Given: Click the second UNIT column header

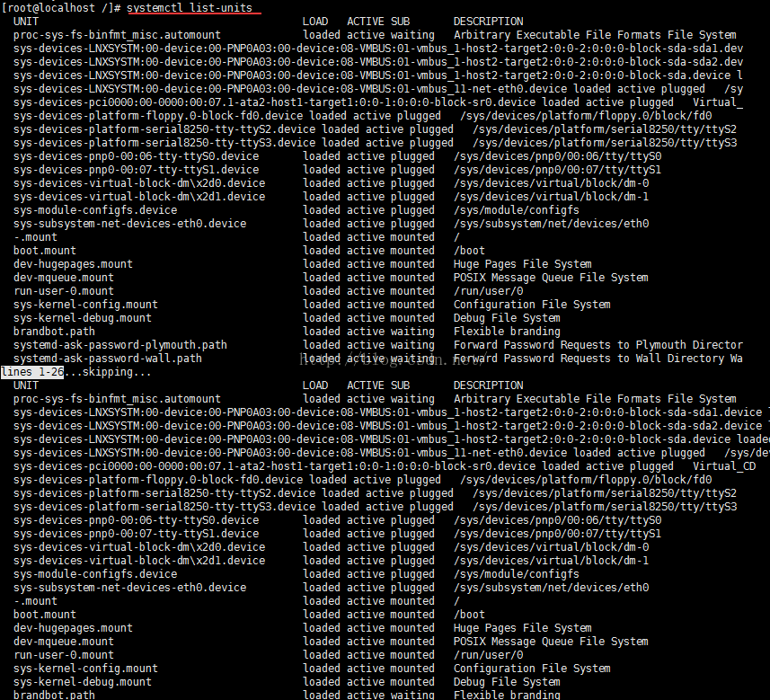Looking at the screenshot, I should tap(26, 385).
